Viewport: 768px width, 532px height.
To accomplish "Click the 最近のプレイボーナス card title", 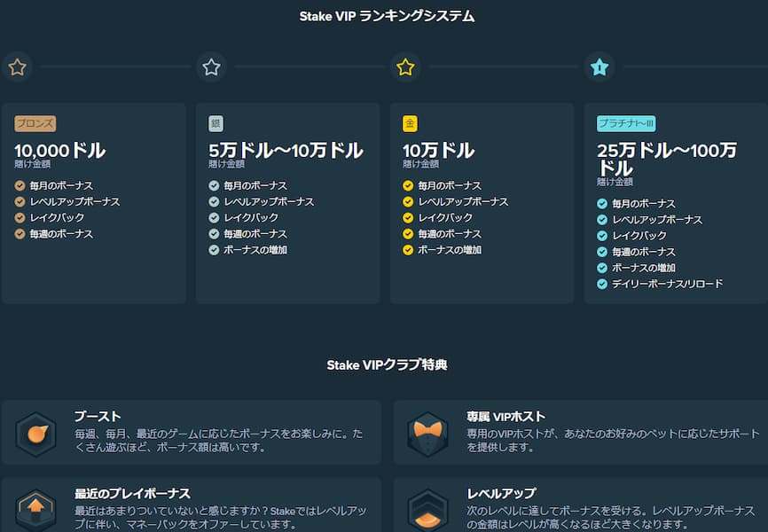I will click(132, 493).
